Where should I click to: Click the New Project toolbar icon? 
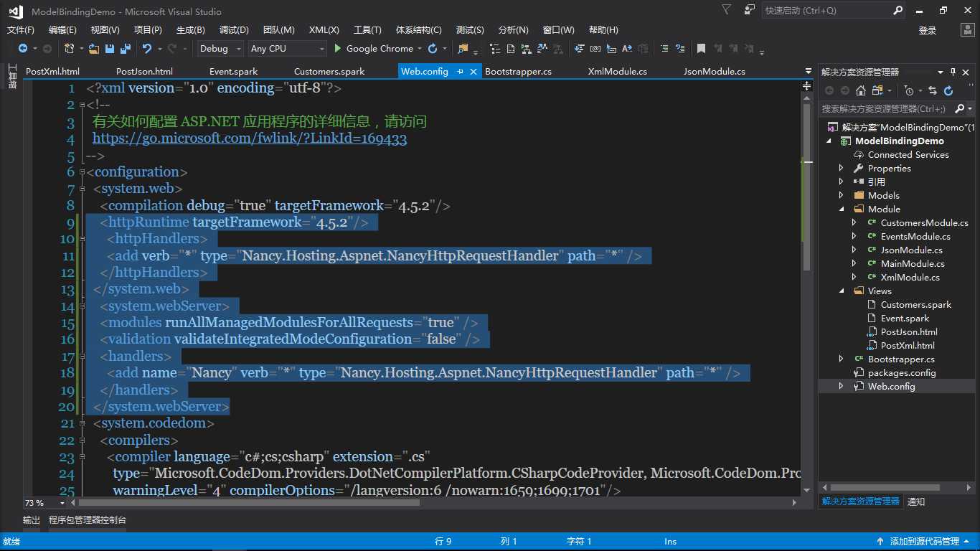[x=70, y=49]
